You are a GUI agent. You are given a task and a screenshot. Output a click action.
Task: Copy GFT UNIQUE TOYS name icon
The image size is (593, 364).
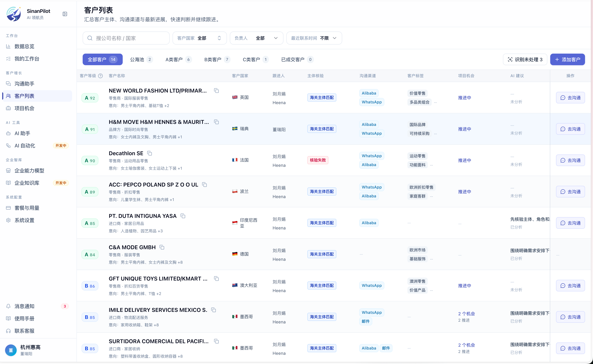pyautogui.click(x=216, y=278)
